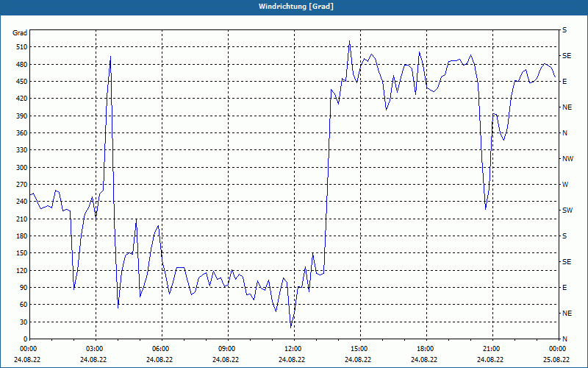
Task: Click the 'SW' compass label
Action: pyautogui.click(x=567, y=210)
